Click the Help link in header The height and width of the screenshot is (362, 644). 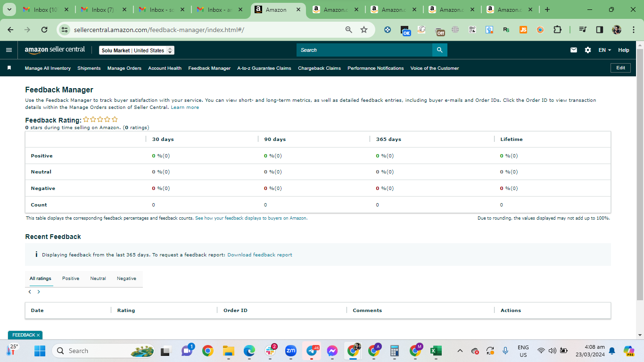pyautogui.click(x=624, y=50)
